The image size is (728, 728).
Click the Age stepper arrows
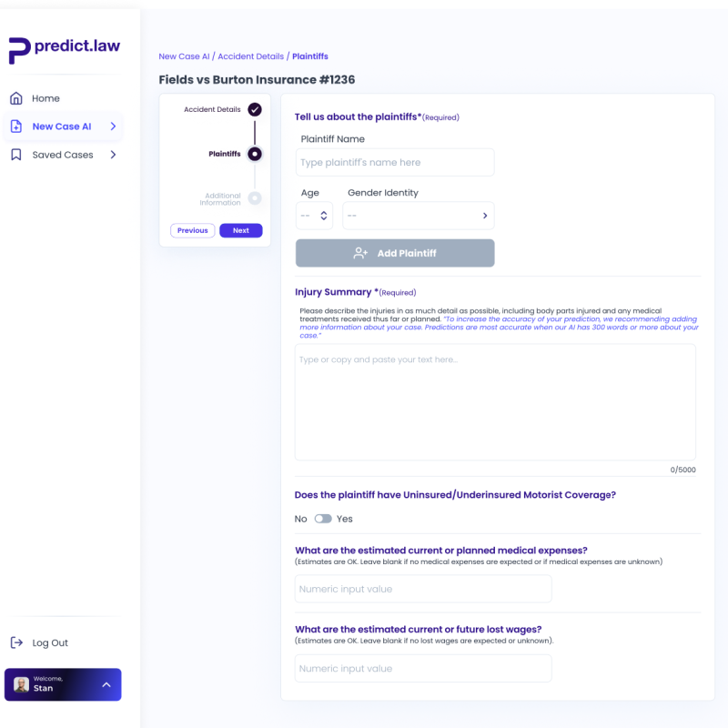click(x=324, y=216)
